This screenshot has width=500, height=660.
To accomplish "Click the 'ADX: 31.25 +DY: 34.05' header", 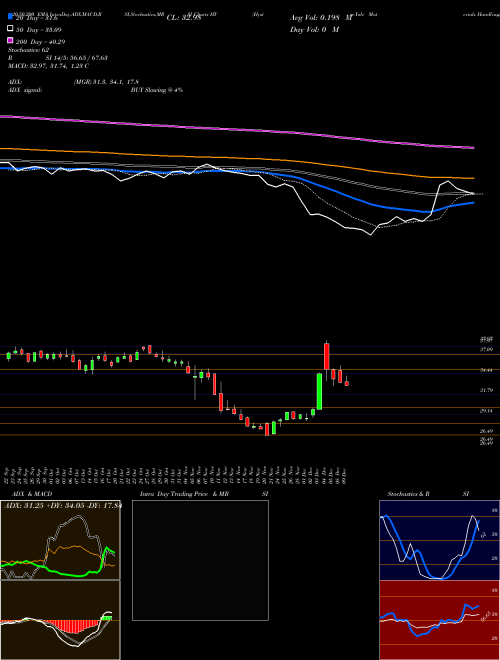I will tap(63, 505).
